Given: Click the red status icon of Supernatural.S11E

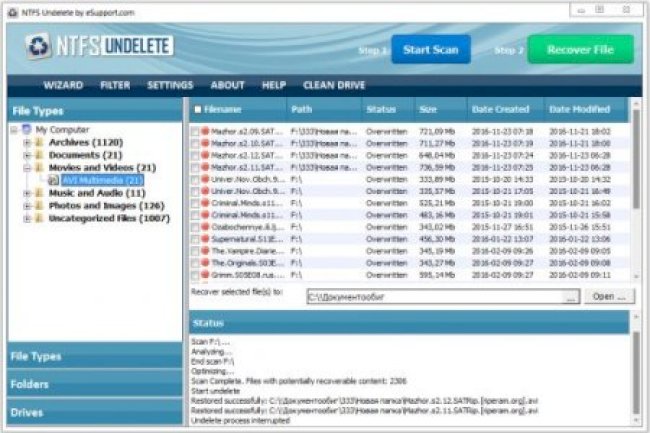Looking at the screenshot, I should pos(205,239).
